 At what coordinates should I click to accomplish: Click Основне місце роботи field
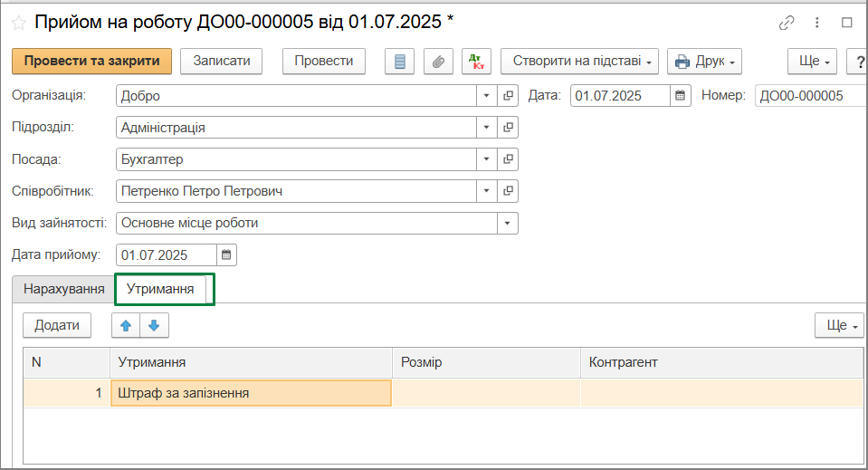pos(307,223)
